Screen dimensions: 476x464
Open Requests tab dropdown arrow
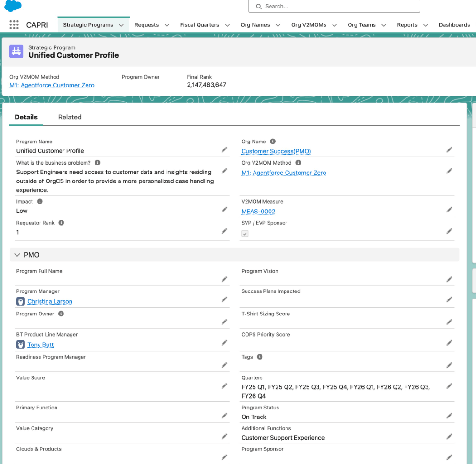pyautogui.click(x=167, y=25)
